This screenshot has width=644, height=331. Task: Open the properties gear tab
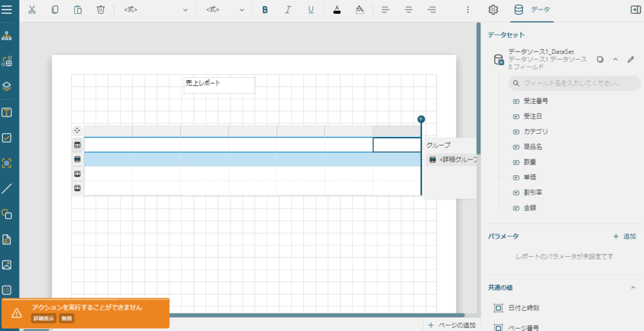point(493,10)
